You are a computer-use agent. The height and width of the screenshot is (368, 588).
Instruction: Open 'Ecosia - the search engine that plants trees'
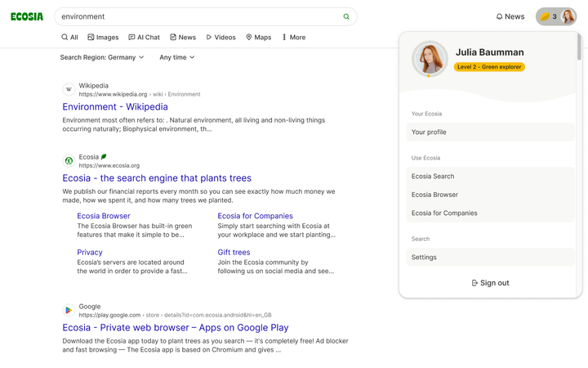157,178
